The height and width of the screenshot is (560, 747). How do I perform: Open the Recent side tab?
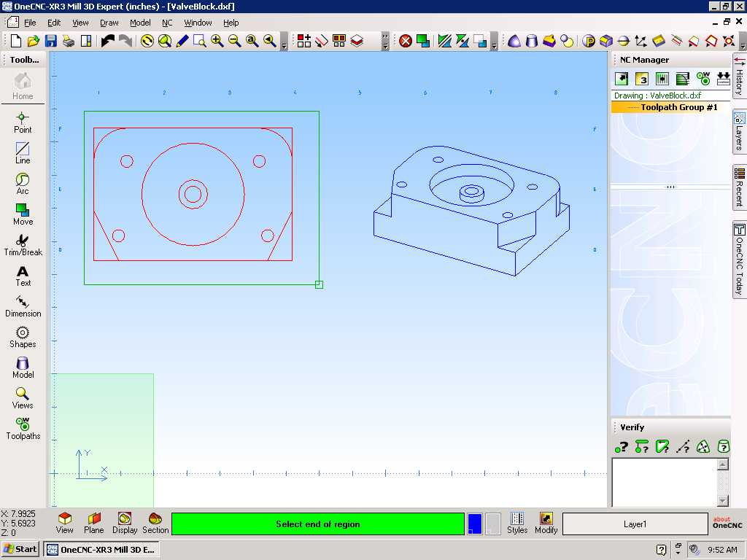pyautogui.click(x=740, y=187)
